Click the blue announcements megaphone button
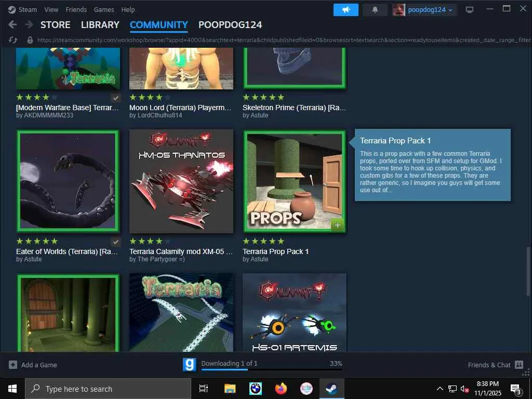 [345, 10]
